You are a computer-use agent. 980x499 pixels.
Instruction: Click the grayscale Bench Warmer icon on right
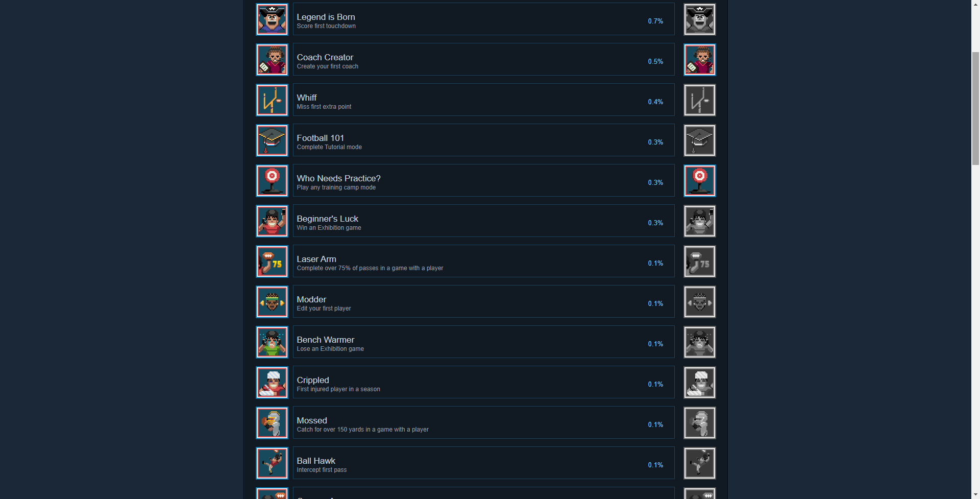click(700, 342)
